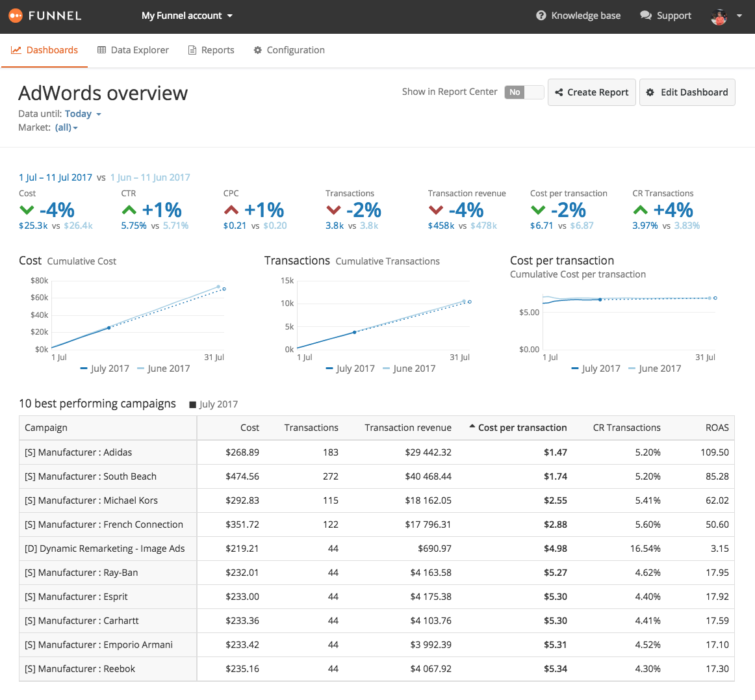Click the Data Explorer table icon
755x700 pixels.
coord(101,50)
